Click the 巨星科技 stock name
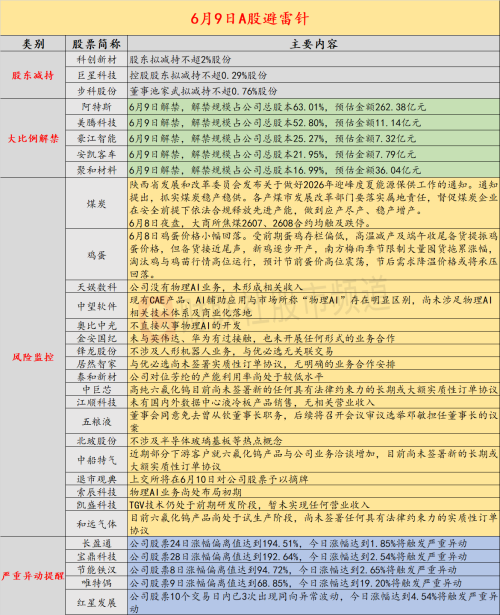 tap(96, 75)
